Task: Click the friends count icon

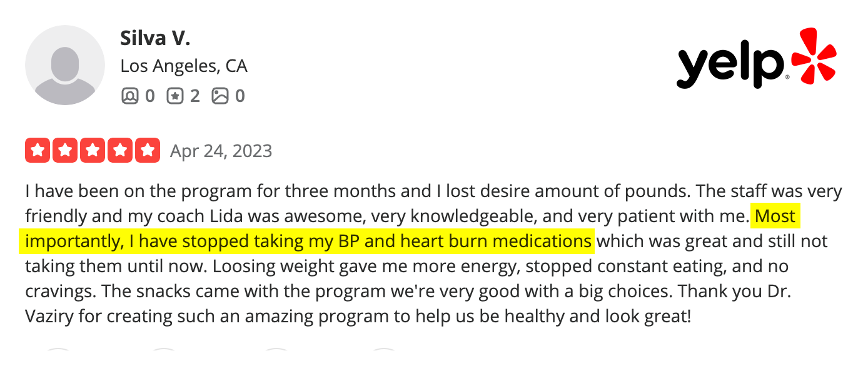Action: click(x=130, y=96)
